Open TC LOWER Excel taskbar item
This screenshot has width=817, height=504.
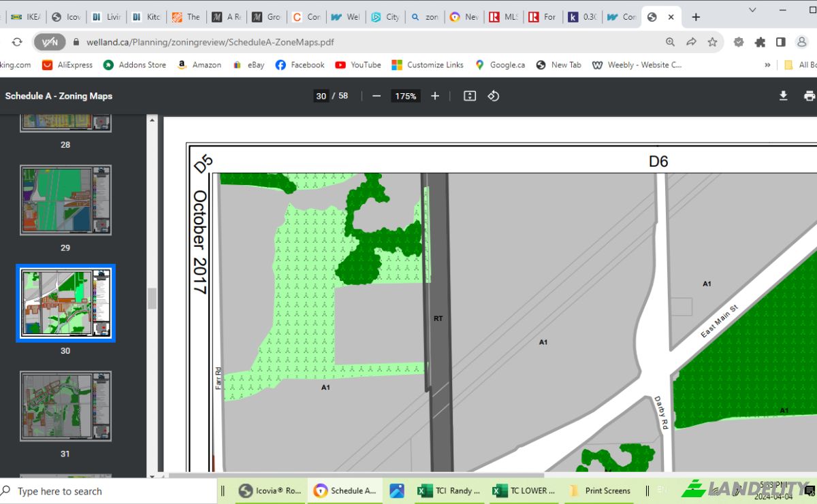(x=524, y=490)
